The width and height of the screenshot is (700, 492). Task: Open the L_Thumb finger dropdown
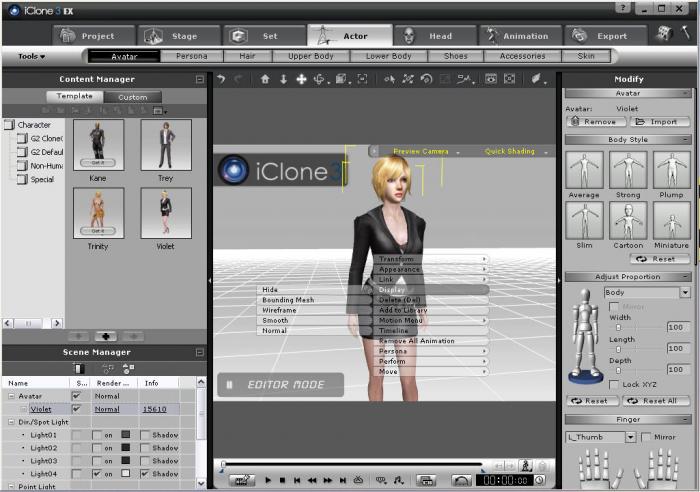coord(630,437)
